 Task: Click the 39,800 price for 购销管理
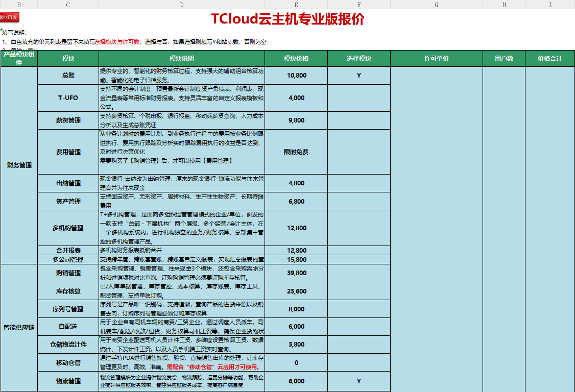click(x=296, y=273)
